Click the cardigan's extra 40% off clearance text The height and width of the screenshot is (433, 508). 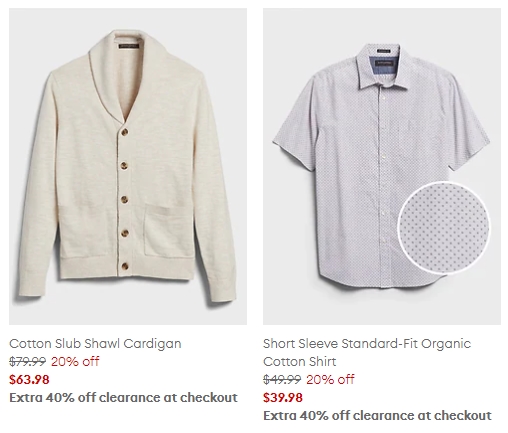[123, 397]
